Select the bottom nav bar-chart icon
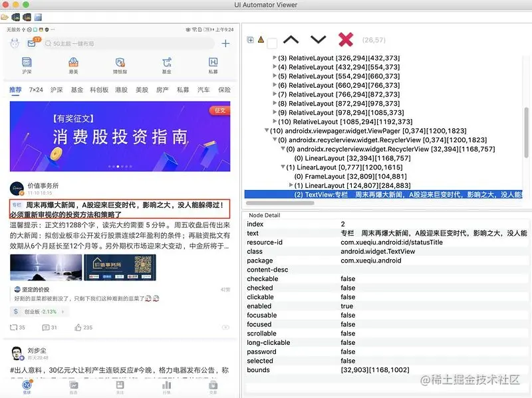532x398 pixels. click(167, 387)
